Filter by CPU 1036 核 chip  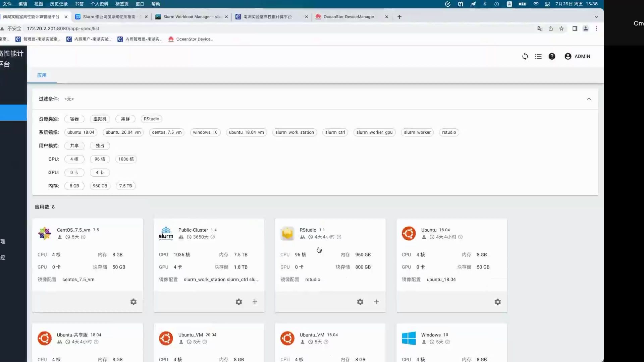[x=126, y=159]
